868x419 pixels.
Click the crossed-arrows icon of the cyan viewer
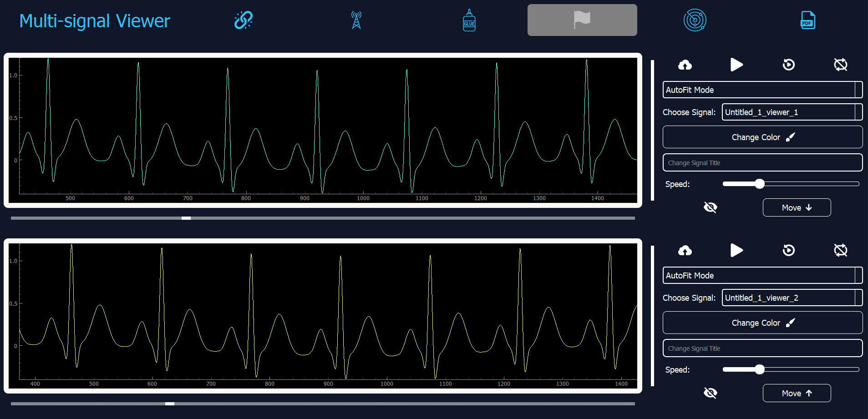click(x=841, y=65)
